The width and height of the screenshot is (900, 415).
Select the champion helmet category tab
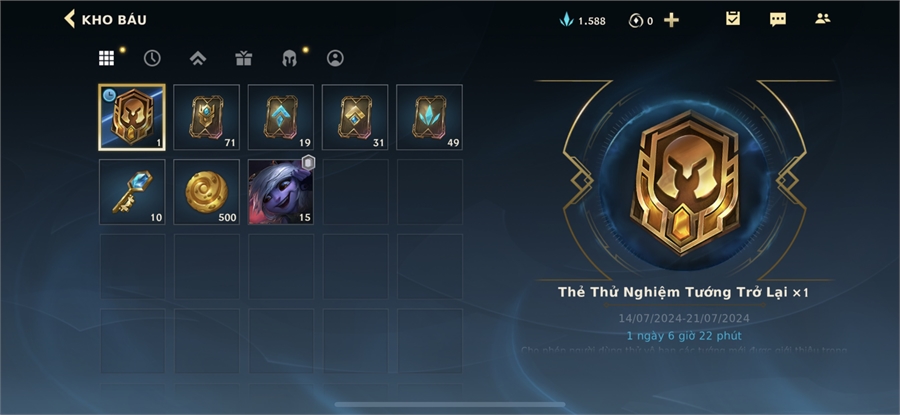289,58
